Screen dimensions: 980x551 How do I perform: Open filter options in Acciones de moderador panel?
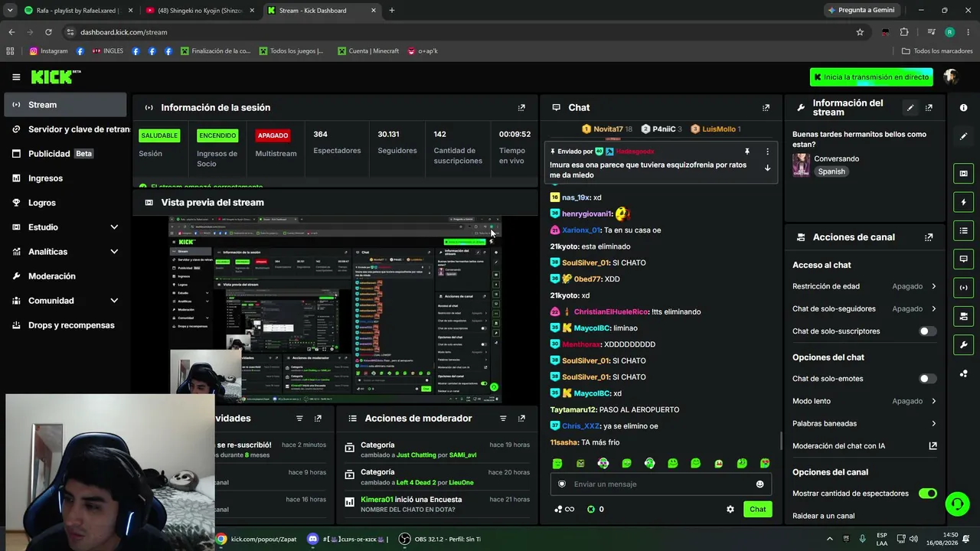tap(503, 419)
